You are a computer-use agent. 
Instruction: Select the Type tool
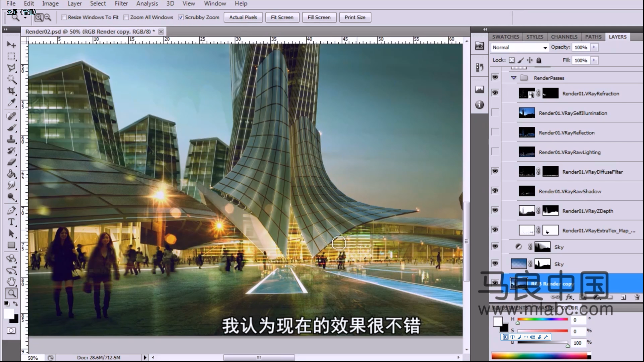11,222
